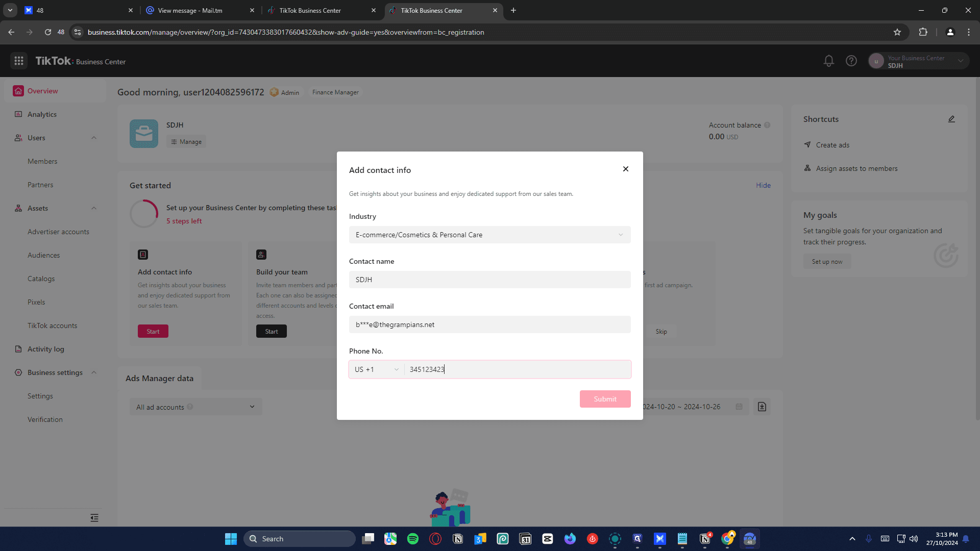Click the Phone No. input field
This screenshot has height=551, width=980.
(x=517, y=369)
